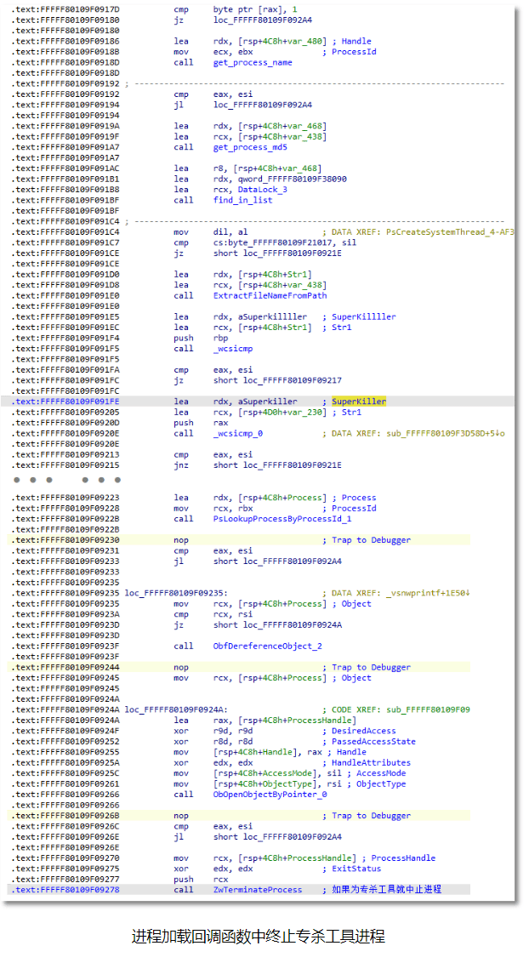Select cs:byte_FFFFF80109F21017 operand
Image resolution: width=529 pixels, height=980 pixels.
coord(275,243)
